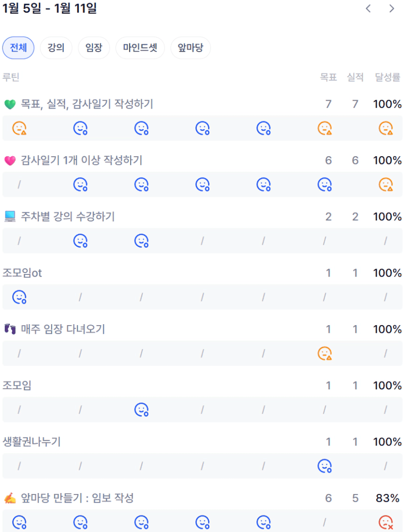This screenshot has width=403, height=532.
Task: Select the 마인드셋 filter chip
Action: click(x=140, y=48)
